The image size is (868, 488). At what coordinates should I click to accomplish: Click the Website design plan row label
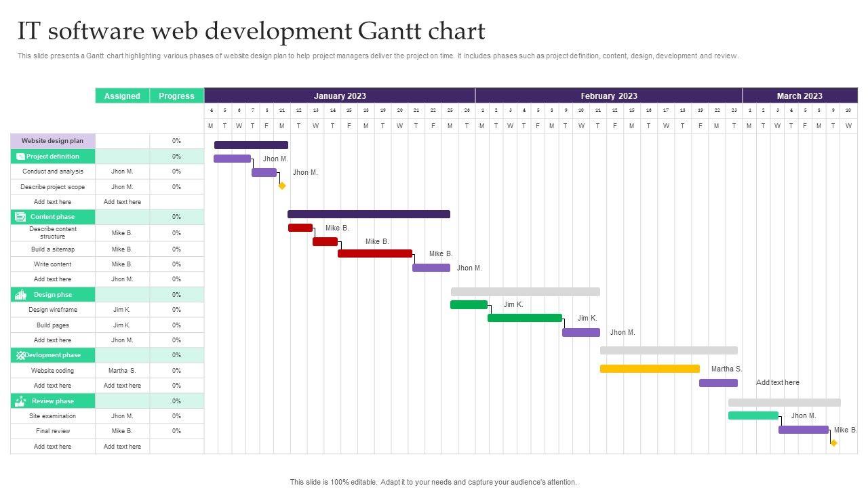click(x=53, y=141)
